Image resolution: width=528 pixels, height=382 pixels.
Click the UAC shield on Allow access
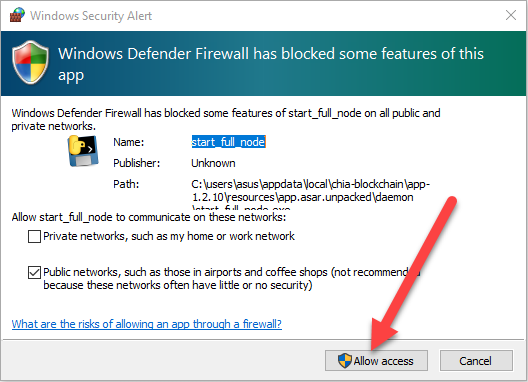345,360
